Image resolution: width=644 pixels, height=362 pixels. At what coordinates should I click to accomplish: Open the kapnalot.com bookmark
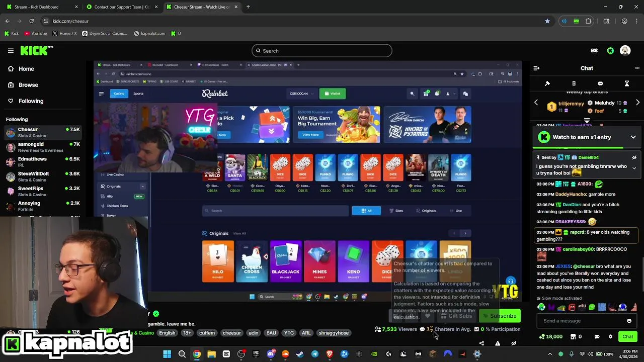[149, 34]
